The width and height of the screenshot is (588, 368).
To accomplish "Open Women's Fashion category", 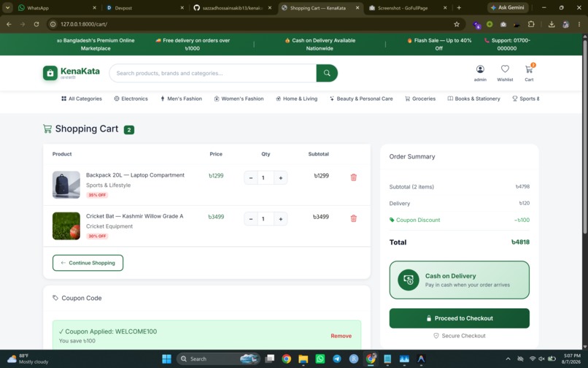I will [x=239, y=99].
